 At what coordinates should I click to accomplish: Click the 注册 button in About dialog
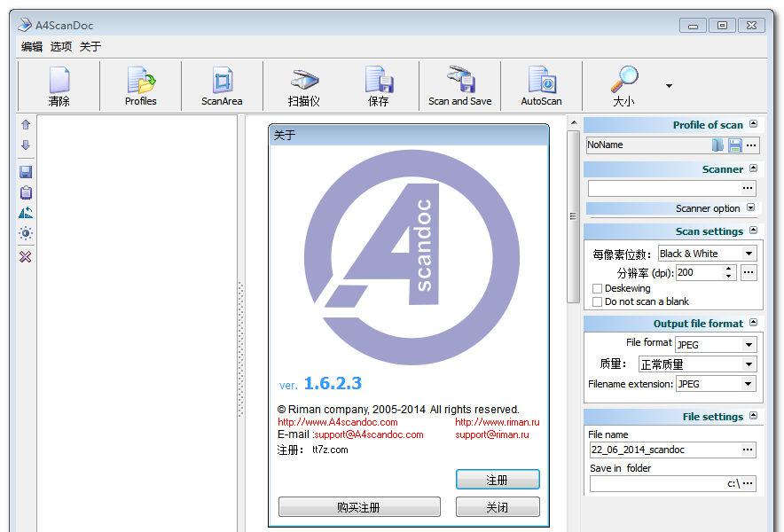coord(498,480)
